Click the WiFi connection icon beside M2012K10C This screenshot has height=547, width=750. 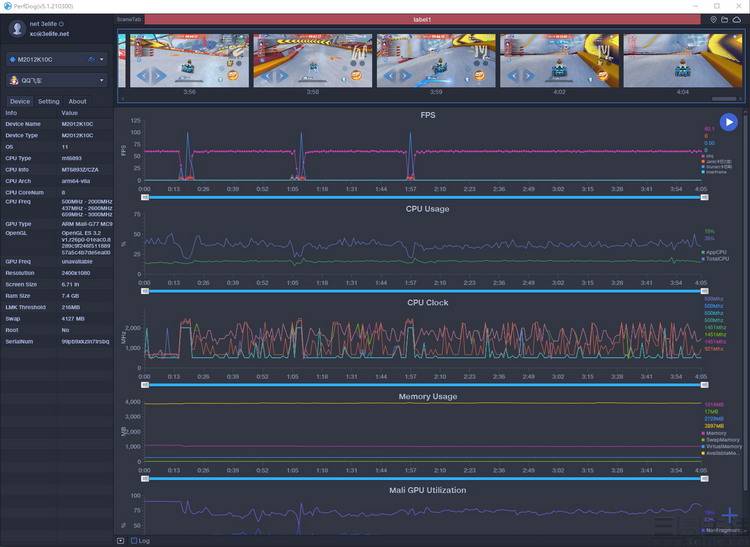(x=92, y=60)
